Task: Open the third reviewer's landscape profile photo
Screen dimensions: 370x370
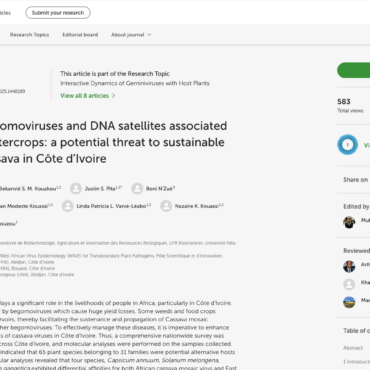Action: (x=349, y=302)
